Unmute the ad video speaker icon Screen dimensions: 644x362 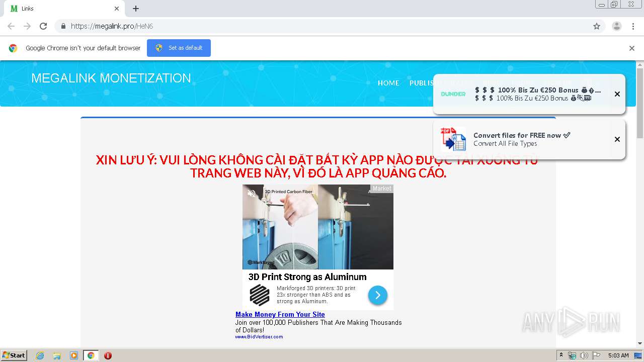251,193
